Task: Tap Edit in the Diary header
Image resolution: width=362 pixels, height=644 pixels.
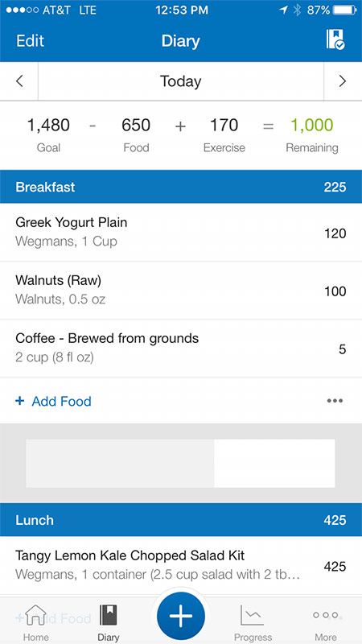Action: tap(30, 41)
